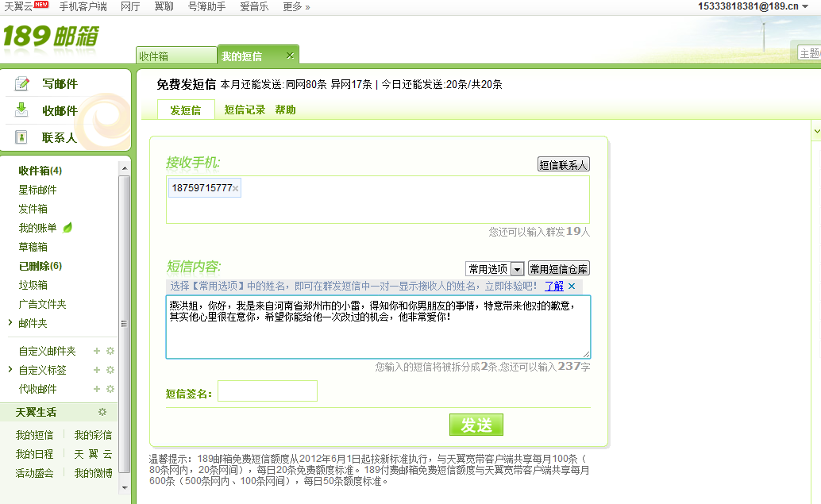821x504 pixels.
Task: Click the sidebar scrollbar up arrow
Action: point(124,168)
